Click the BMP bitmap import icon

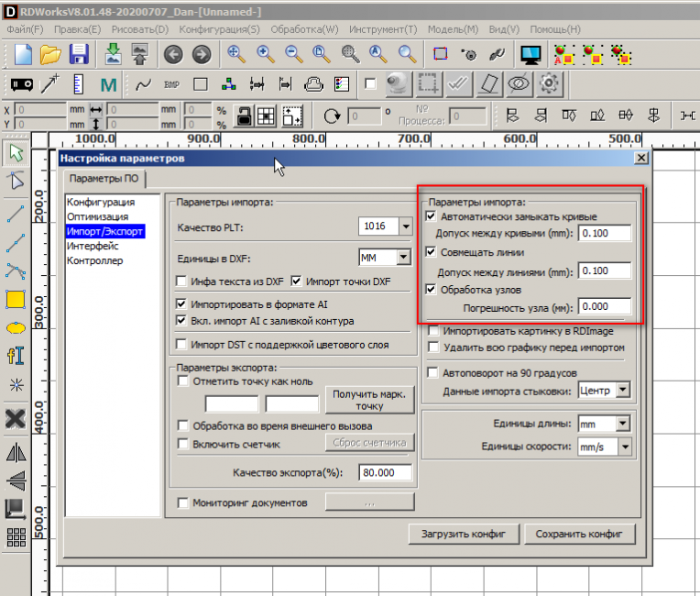(x=171, y=85)
